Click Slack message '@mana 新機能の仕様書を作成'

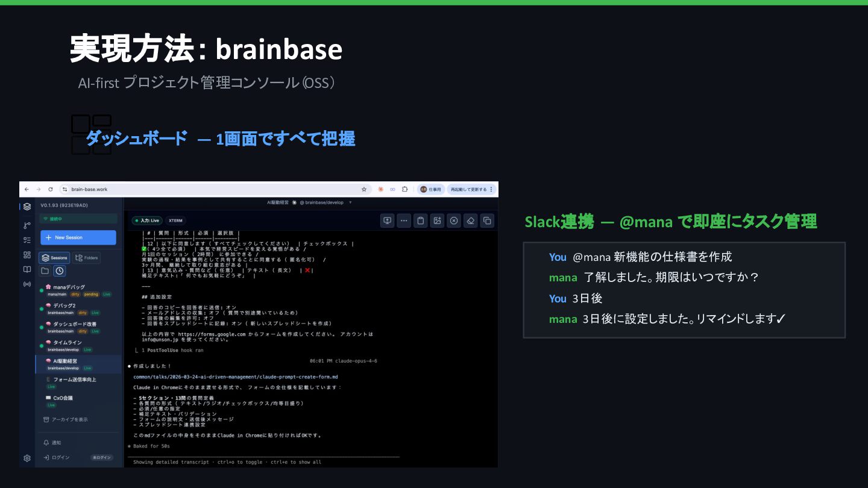[652, 257]
